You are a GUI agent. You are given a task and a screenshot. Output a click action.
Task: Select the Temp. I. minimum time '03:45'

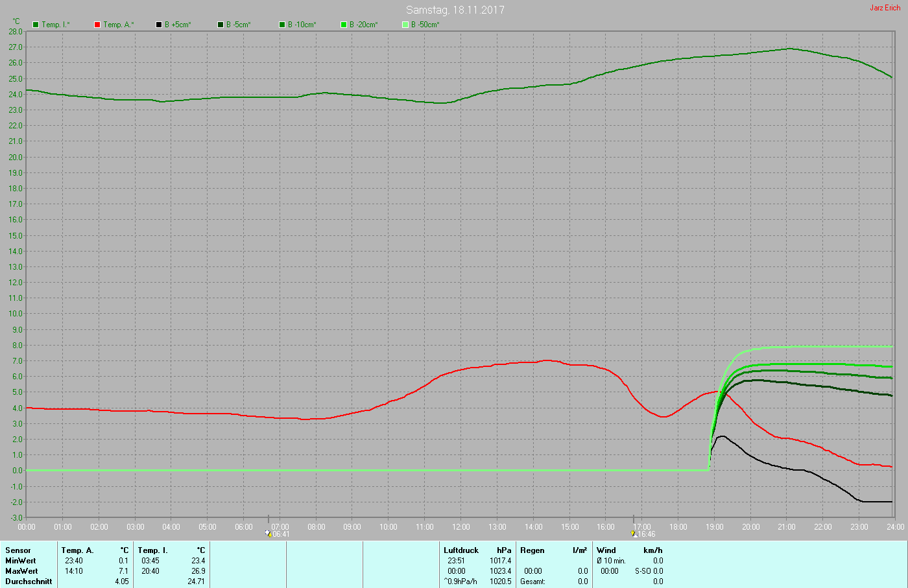150,561
